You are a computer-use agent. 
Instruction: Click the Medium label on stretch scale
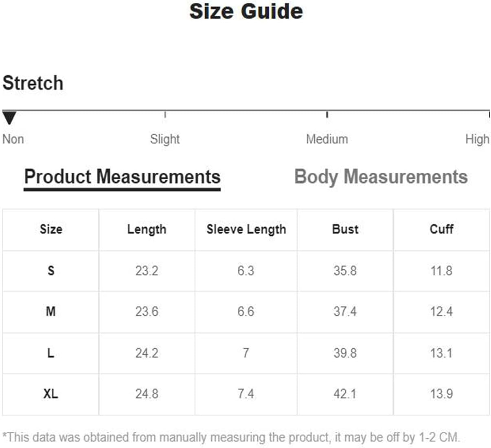click(x=327, y=139)
